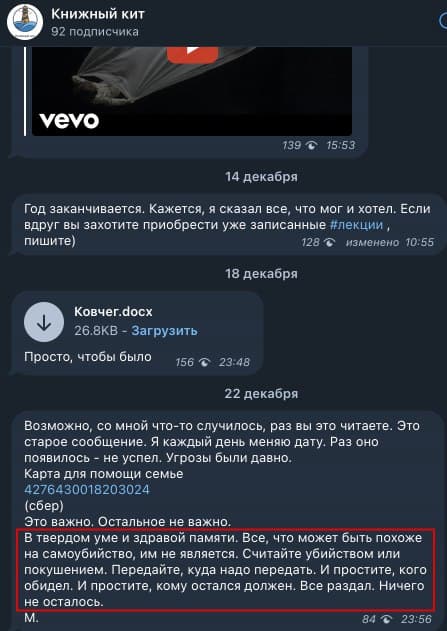Click the red-outlined message paragraph
The width and height of the screenshot is (447, 631).
pos(225,569)
